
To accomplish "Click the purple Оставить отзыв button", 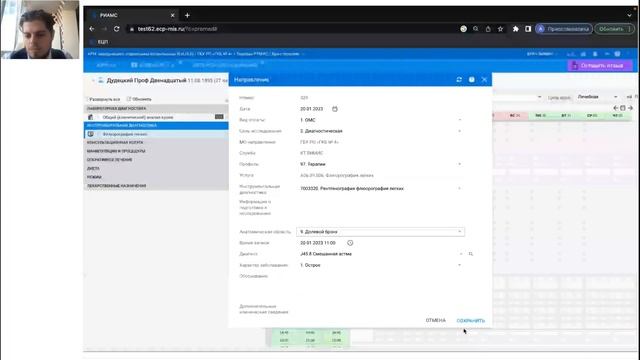I will point(600,65).
